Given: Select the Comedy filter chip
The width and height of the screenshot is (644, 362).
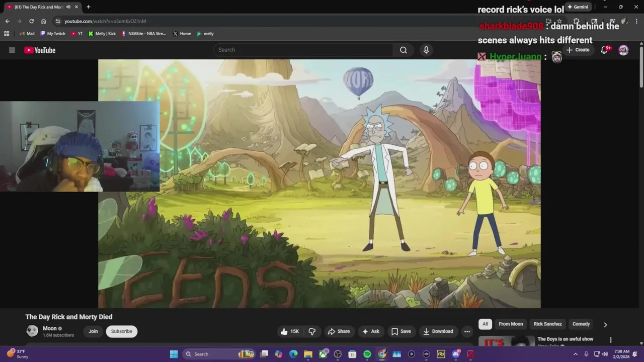Looking at the screenshot, I should click(581, 324).
